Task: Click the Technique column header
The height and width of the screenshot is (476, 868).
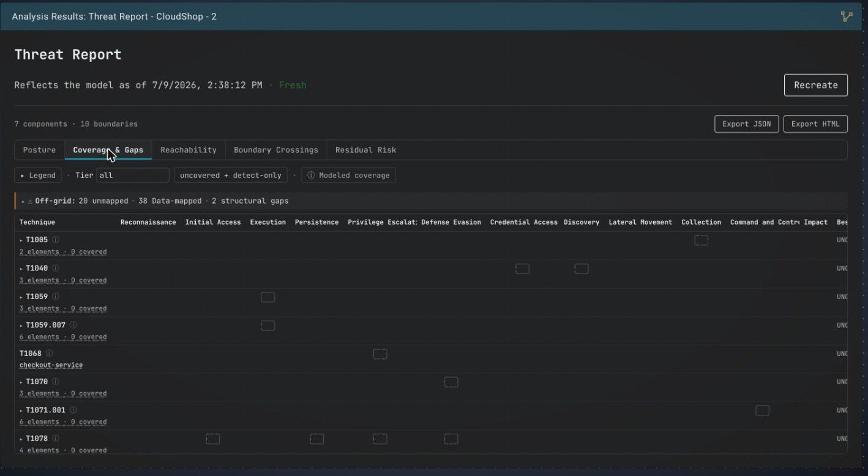Action: (x=37, y=222)
